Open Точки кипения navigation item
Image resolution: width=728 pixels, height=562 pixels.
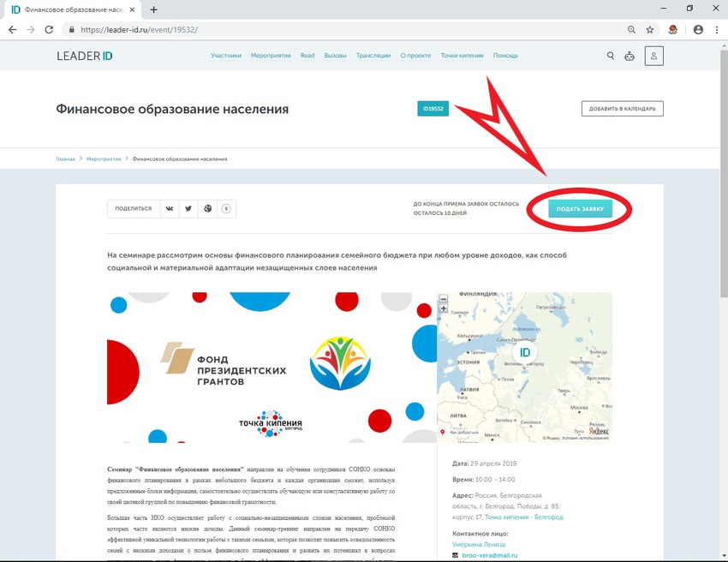462,56
